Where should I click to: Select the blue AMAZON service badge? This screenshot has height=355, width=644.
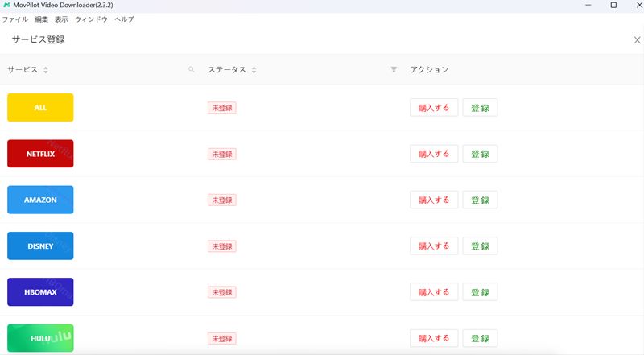[40, 200]
